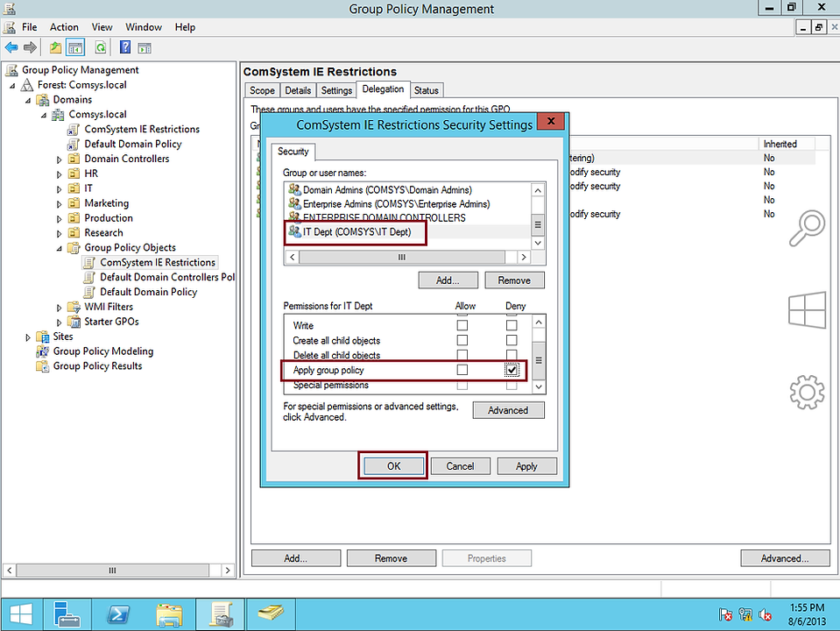This screenshot has height=631, width=840.
Task: Click the Refresh toolbar icon
Action: pyautogui.click(x=100, y=47)
